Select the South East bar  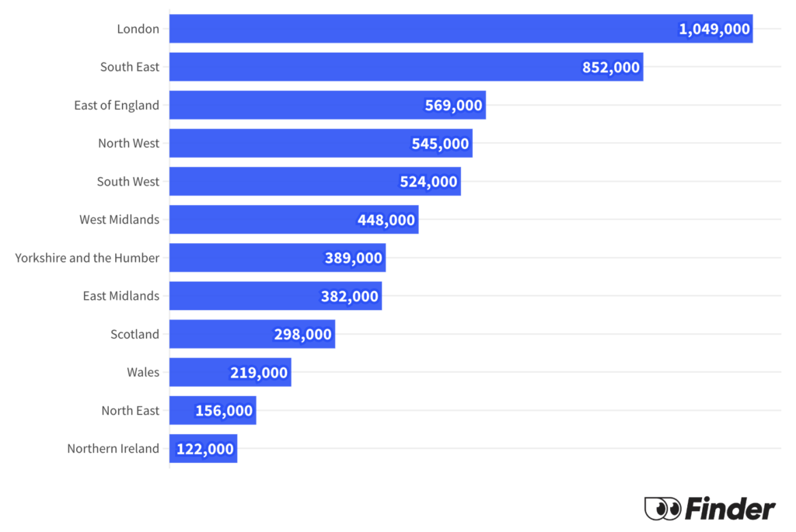(406, 67)
